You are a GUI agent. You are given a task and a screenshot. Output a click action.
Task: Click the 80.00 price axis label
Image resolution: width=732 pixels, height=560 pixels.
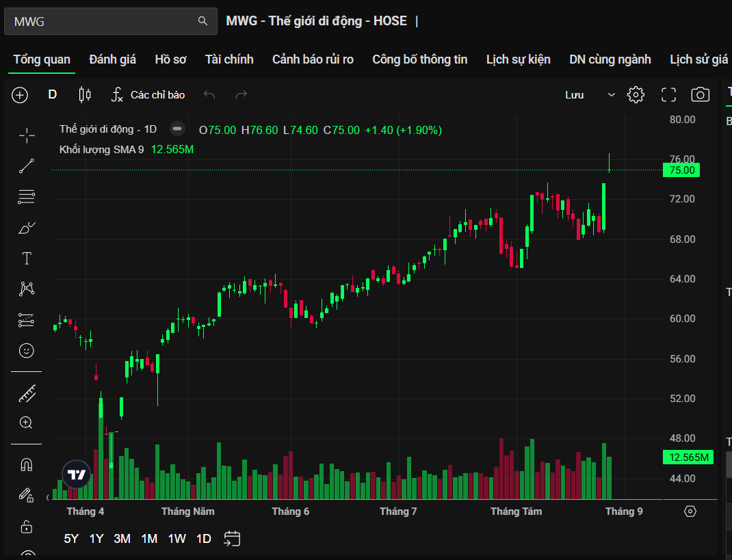683,120
